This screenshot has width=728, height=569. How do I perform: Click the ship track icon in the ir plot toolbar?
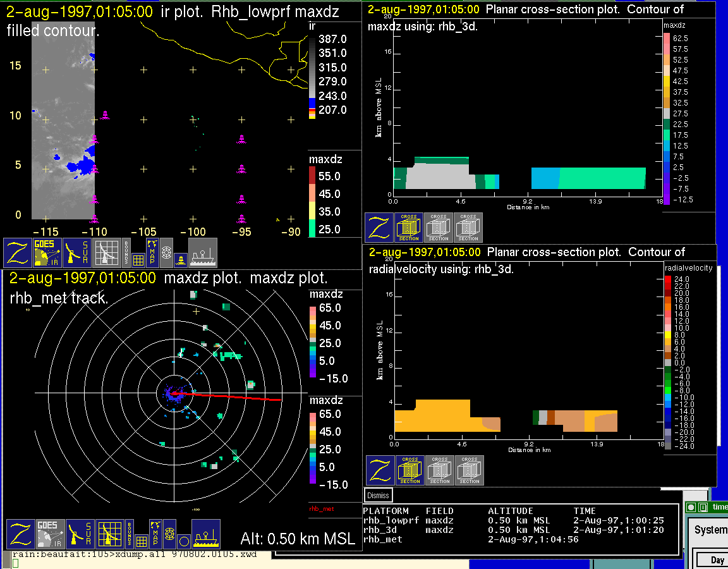pos(203,253)
